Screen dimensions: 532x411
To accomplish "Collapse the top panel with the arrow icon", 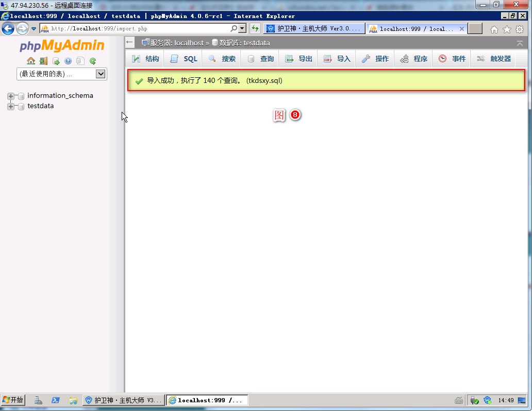I will coord(520,43).
